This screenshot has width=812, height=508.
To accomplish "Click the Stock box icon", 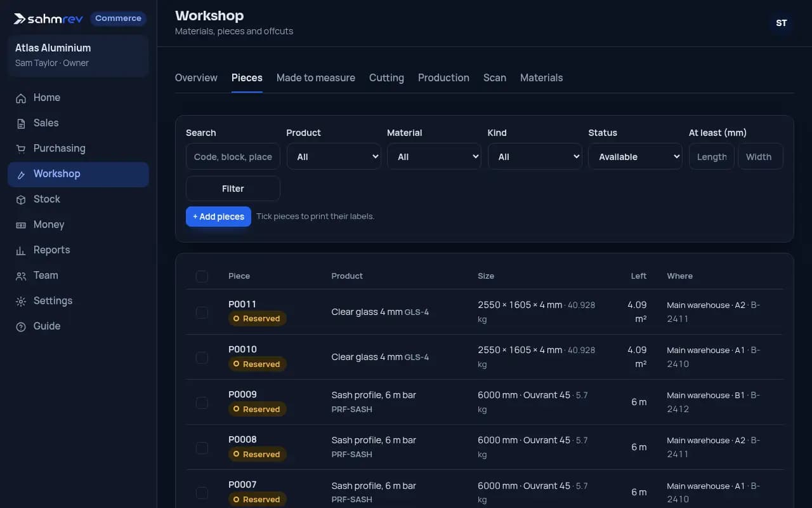I will tap(21, 199).
